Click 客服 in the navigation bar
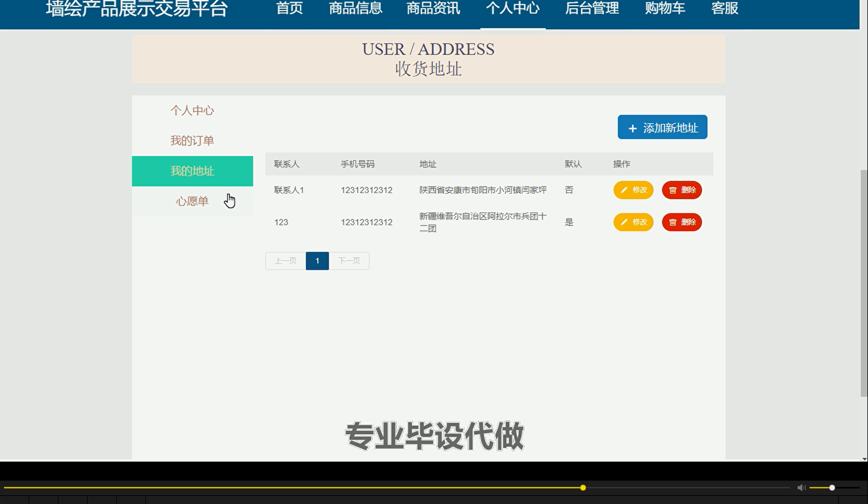Screen dimensions: 868x504 pos(724,9)
